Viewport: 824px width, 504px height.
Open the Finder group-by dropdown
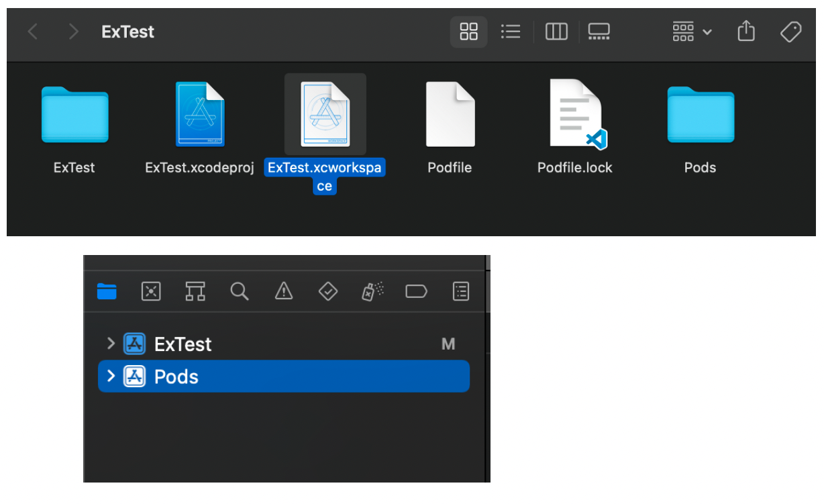692,32
